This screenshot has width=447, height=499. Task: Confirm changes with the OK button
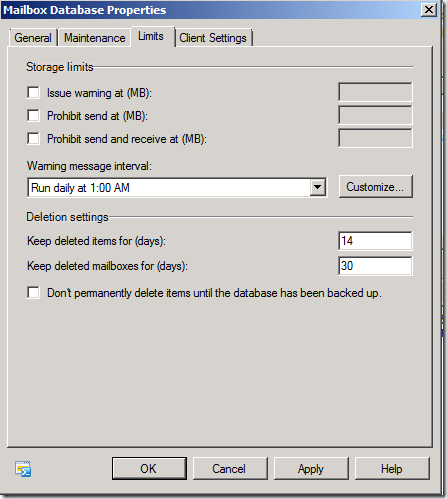coord(149,469)
